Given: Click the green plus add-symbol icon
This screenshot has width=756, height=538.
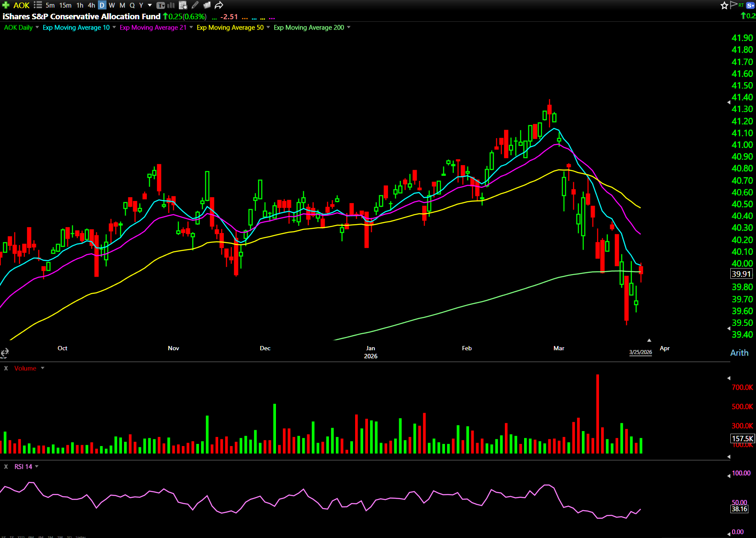Looking at the screenshot, I should (x=6, y=5).
